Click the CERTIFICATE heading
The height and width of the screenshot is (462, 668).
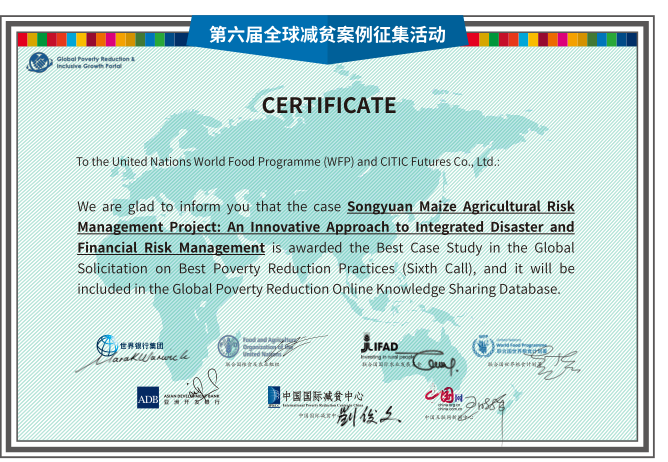(329, 105)
